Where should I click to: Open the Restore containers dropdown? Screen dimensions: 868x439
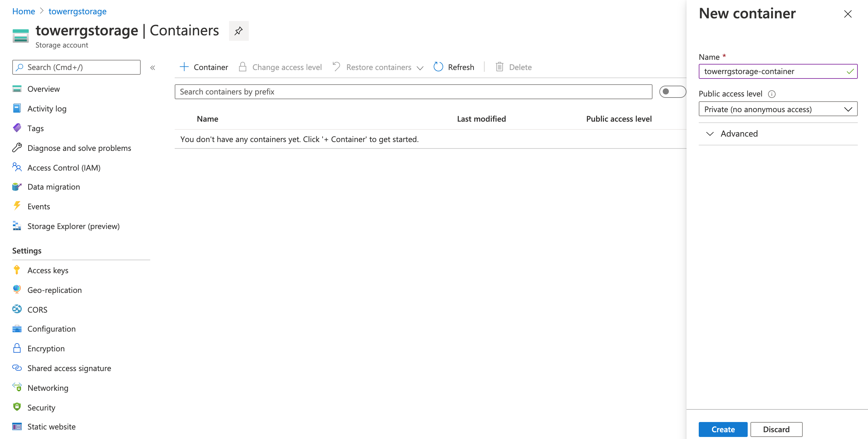tap(379, 67)
